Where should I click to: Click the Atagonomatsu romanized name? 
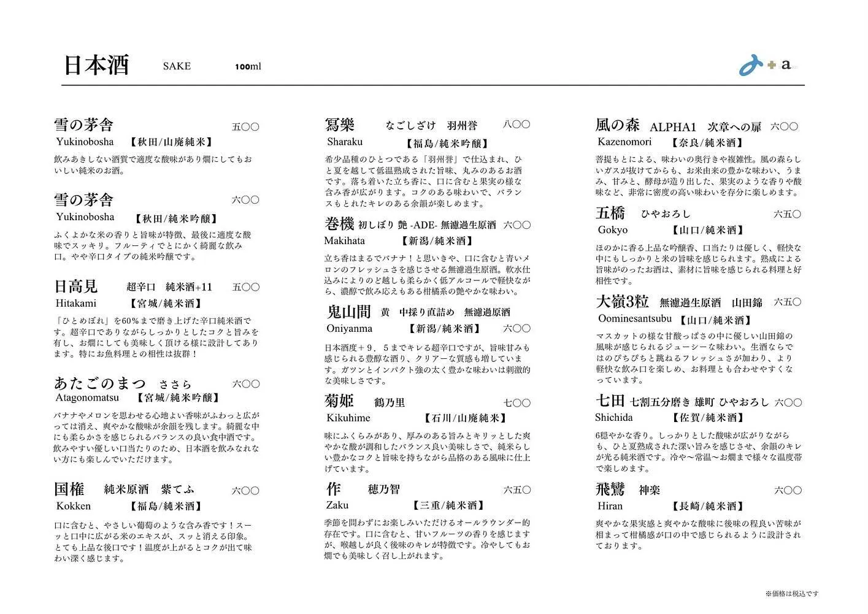[87, 397]
